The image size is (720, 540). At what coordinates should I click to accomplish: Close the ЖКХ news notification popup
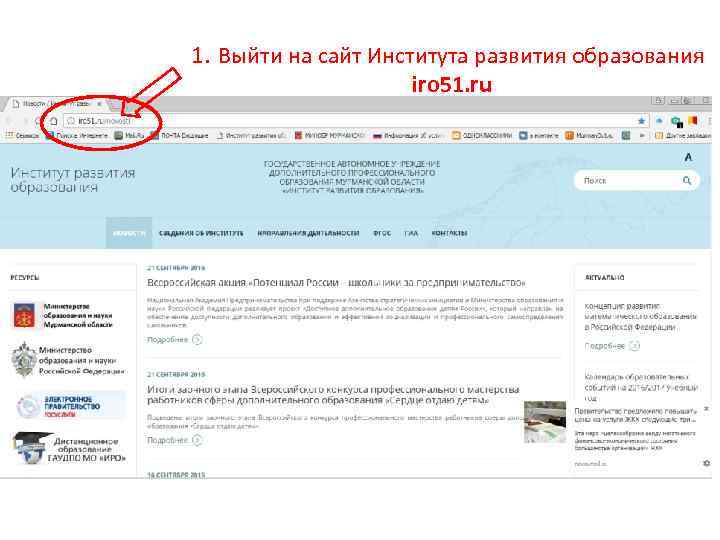point(707,408)
